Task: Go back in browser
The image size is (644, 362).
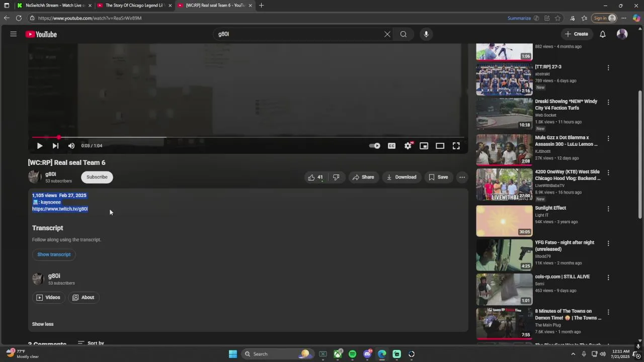Action: [x=7, y=18]
